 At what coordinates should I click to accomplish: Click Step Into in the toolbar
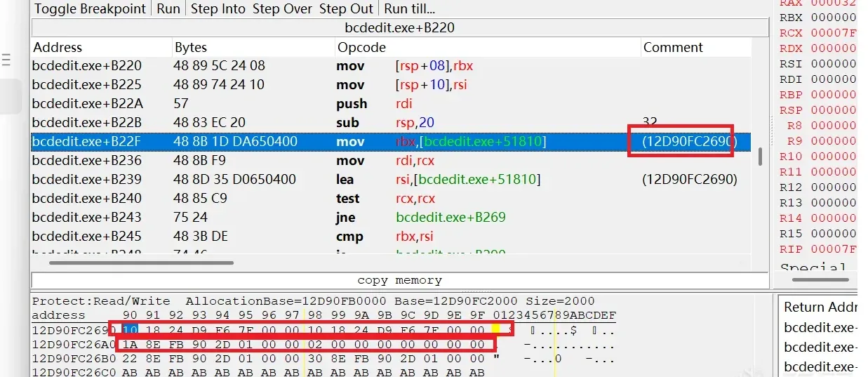(x=218, y=9)
